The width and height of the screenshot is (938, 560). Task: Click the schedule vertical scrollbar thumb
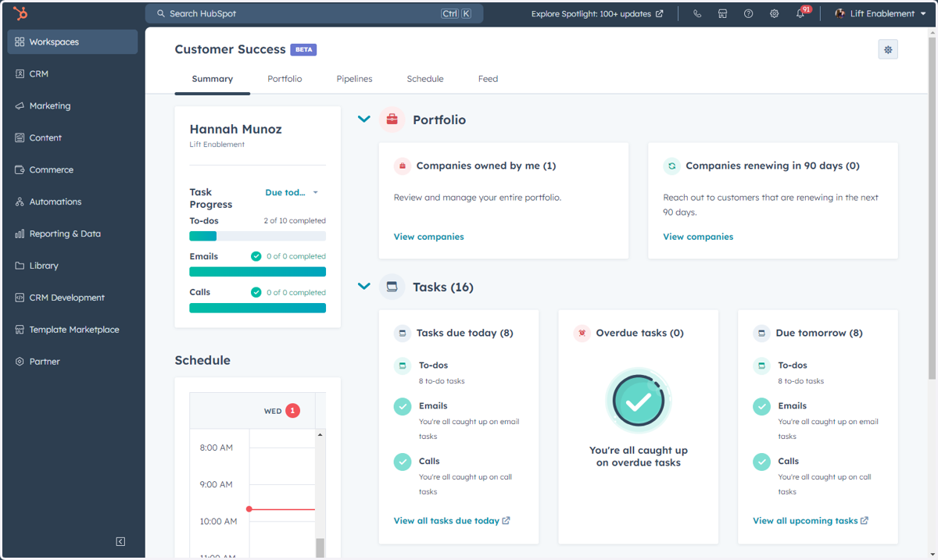pos(320,548)
